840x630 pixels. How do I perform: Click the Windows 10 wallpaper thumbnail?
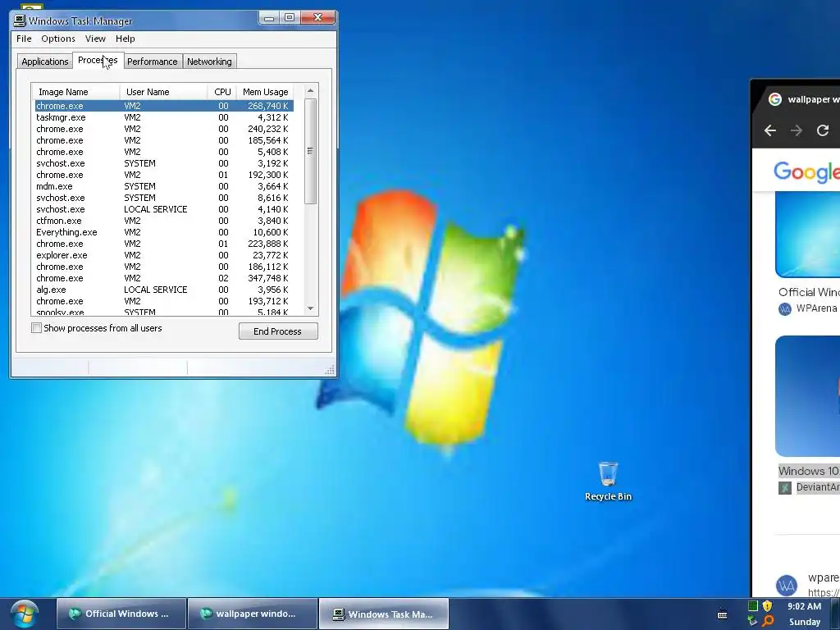pyautogui.click(x=807, y=396)
